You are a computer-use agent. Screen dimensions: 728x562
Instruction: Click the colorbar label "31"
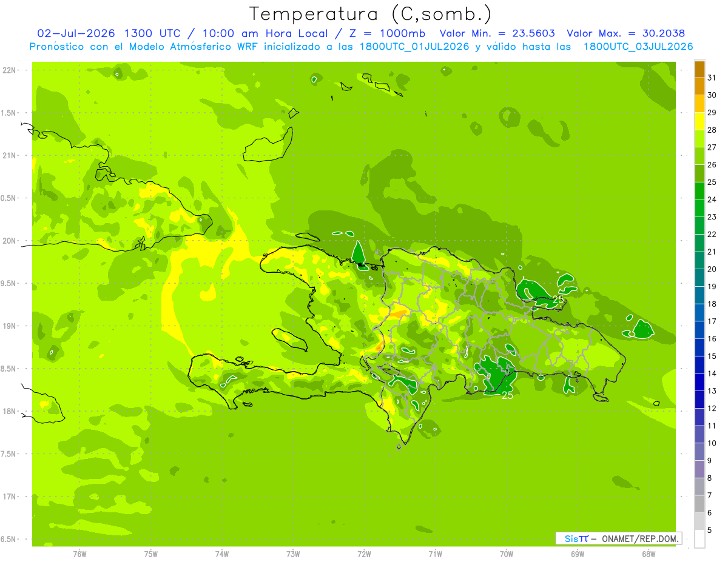pyautogui.click(x=712, y=78)
